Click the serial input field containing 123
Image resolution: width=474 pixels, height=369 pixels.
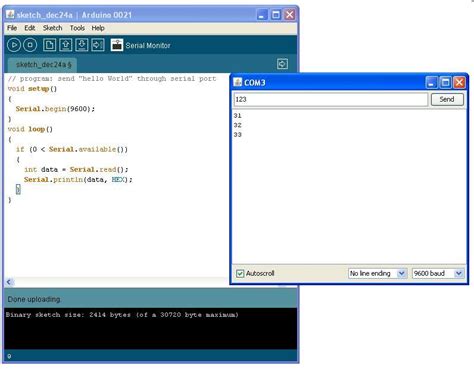click(x=331, y=99)
